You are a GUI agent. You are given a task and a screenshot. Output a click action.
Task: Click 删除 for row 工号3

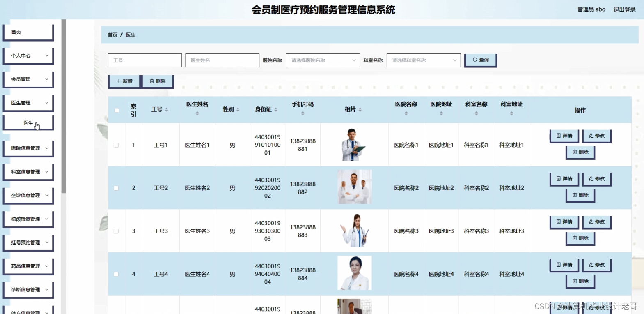[580, 238]
